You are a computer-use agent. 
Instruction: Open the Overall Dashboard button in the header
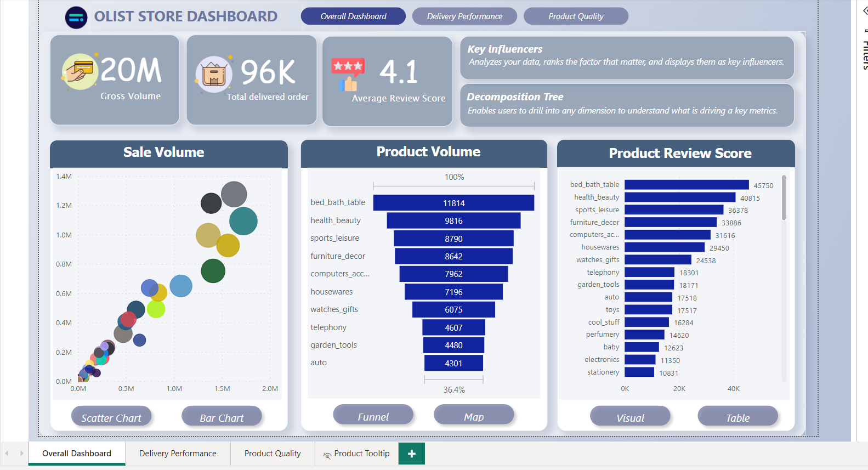(353, 16)
